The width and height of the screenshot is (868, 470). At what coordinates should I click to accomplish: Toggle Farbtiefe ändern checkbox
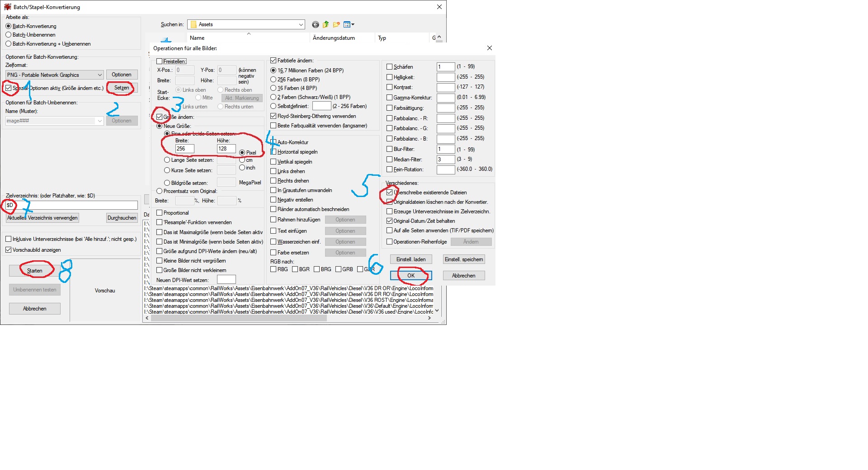tap(273, 61)
